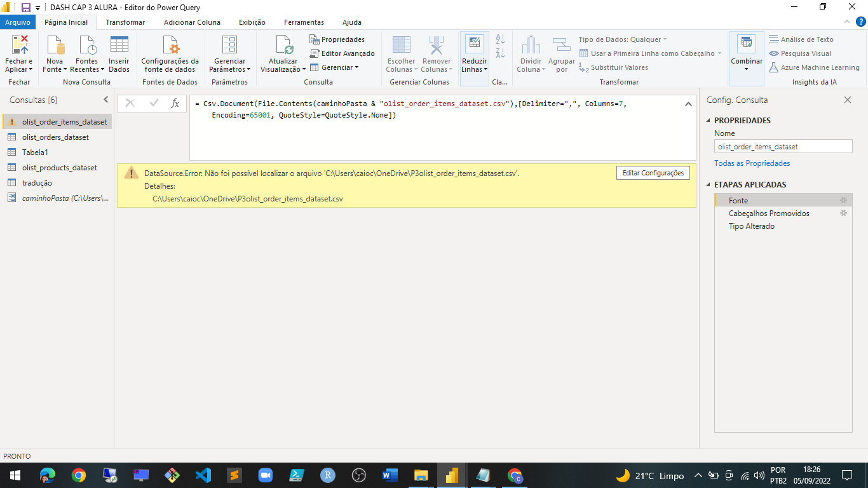Viewport: 868px width, 488px height.
Task: Open Usar a Primeira Linha como Cabeçalho
Action: 651,53
